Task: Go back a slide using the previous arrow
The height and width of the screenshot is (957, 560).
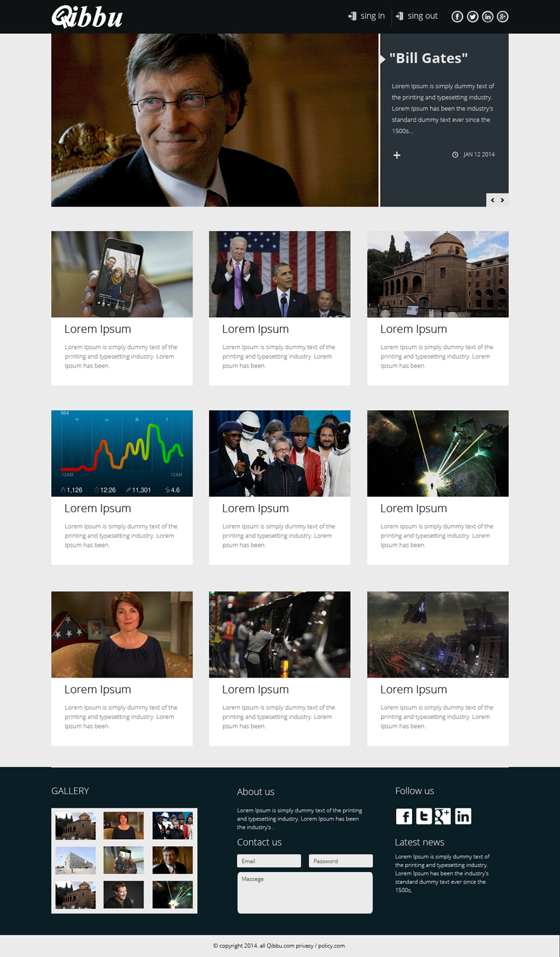Action: coord(492,200)
